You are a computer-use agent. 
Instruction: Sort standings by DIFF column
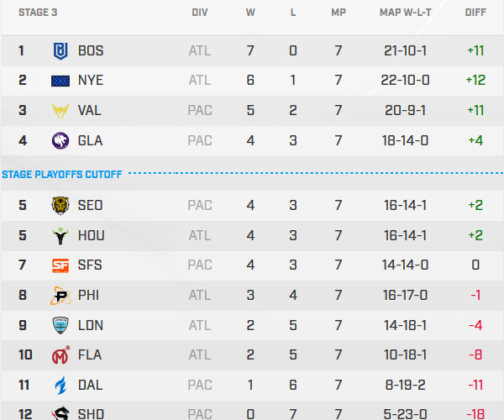[475, 13]
